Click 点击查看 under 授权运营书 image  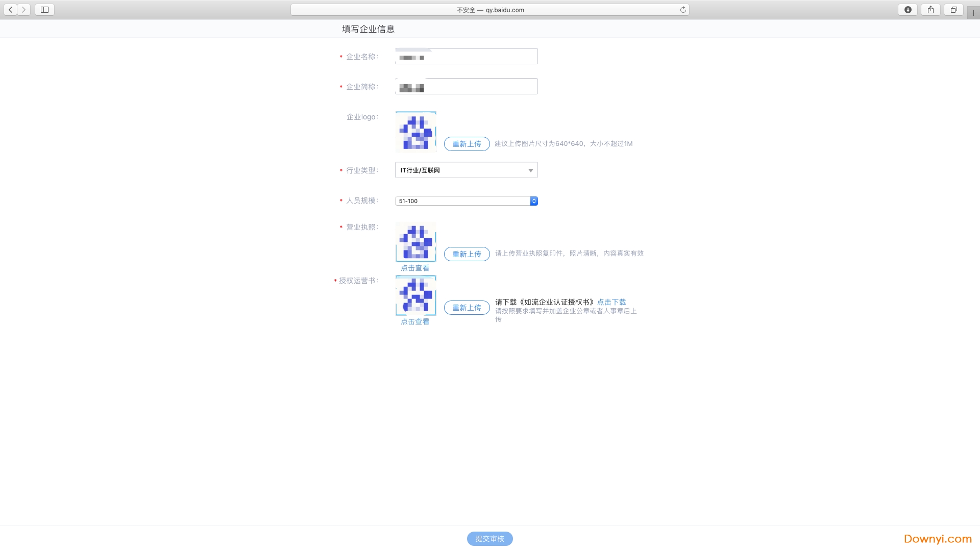pos(415,321)
